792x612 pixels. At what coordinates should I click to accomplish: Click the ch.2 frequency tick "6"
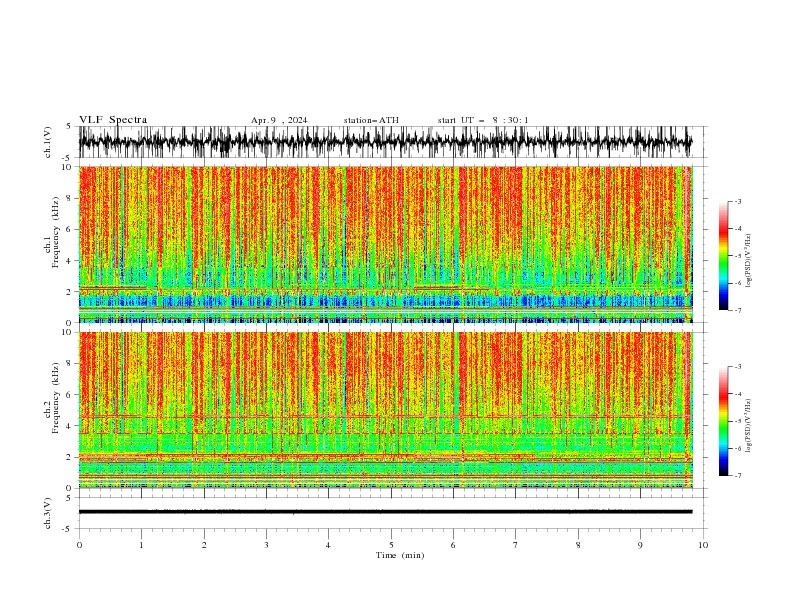tap(70, 395)
